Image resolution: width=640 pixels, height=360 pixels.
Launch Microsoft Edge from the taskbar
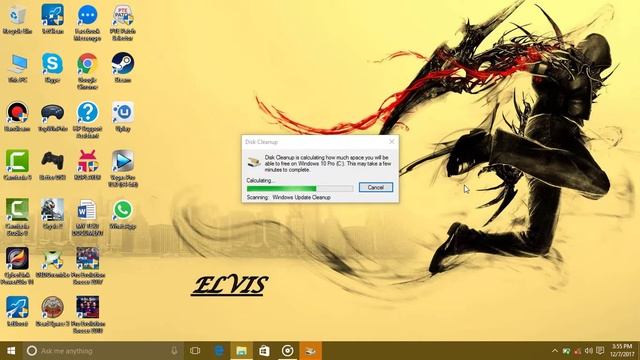click(219, 351)
